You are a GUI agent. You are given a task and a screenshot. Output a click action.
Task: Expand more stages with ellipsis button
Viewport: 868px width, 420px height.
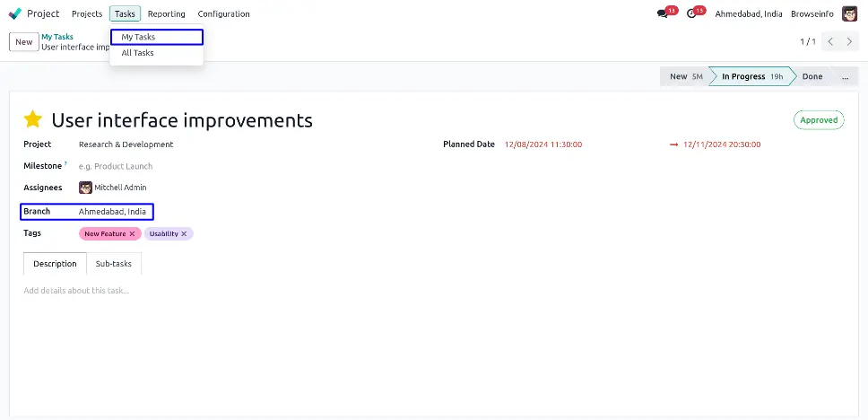point(844,77)
